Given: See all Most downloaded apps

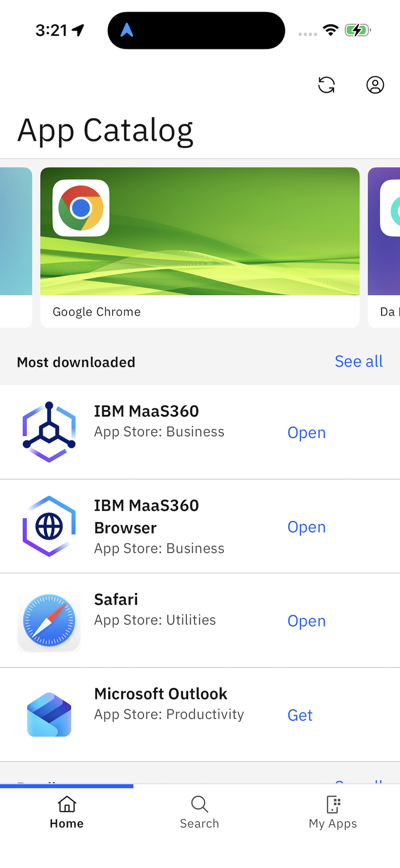Looking at the screenshot, I should pyautogui.click(x=359, y=361).
